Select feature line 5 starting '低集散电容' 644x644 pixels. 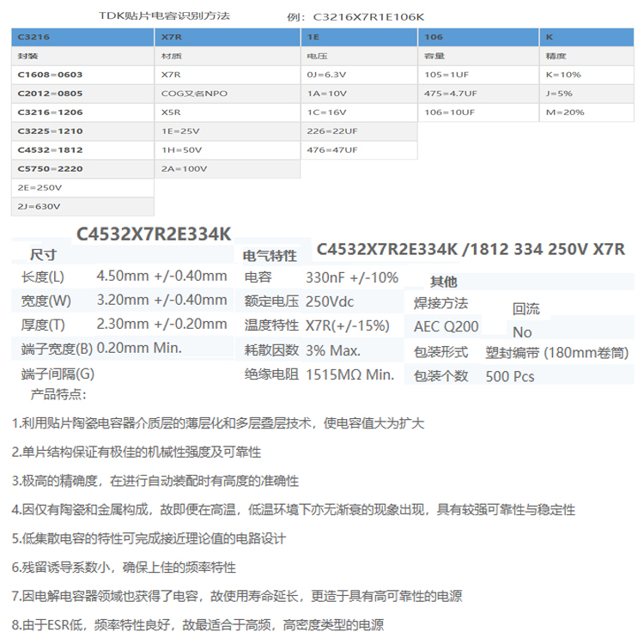coord(149,538)
